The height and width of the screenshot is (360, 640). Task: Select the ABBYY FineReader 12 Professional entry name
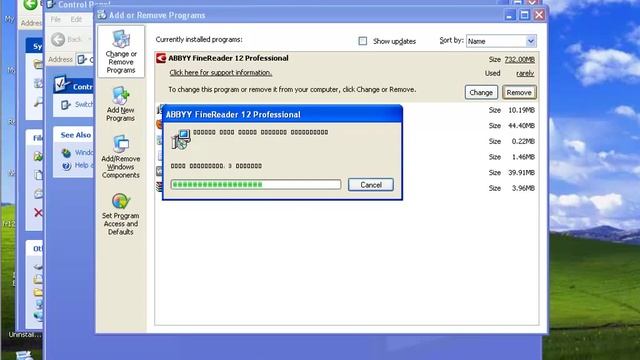click(x=228, y=58)
